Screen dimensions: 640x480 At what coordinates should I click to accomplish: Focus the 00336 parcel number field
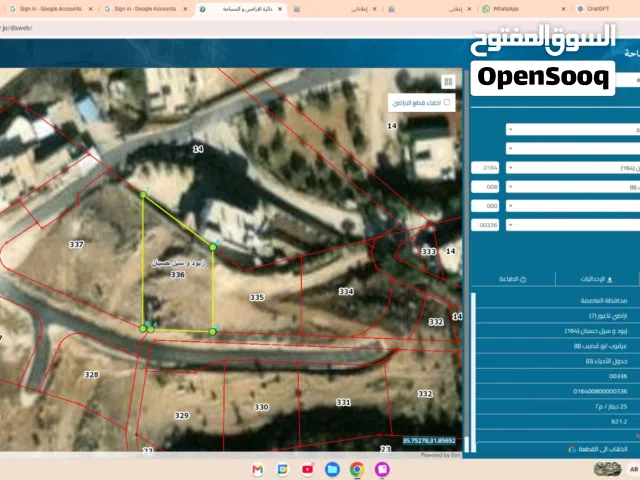coord(485,225)
